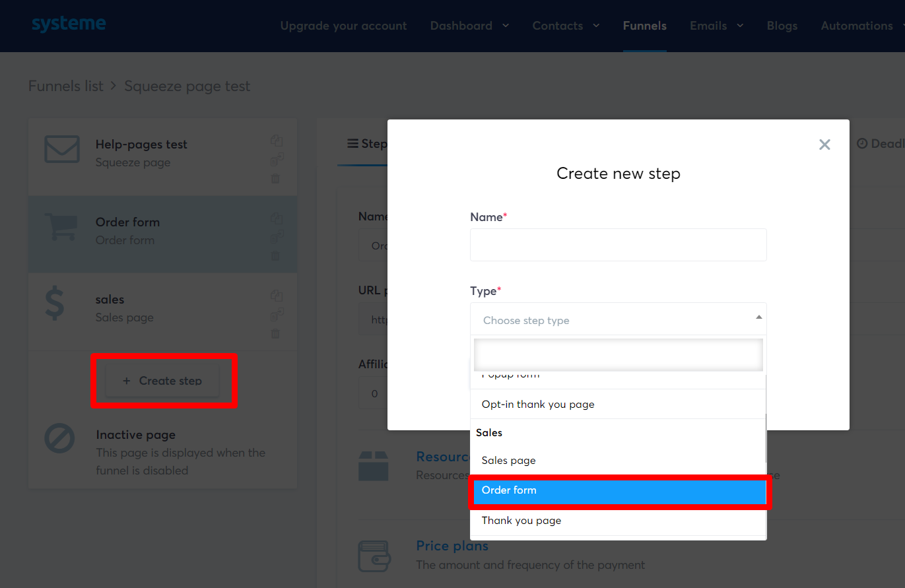Duplicate the sales step

pyautogui.click(x=277, y=296)
